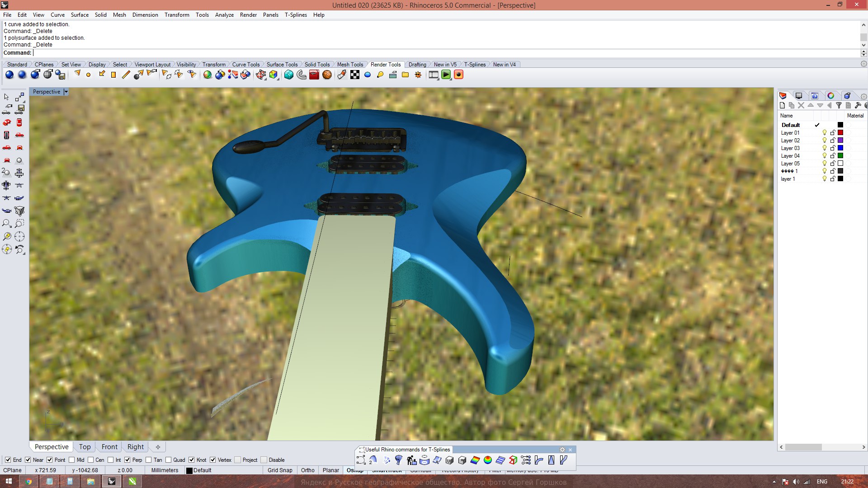Toggle the Mid osnap checkbox
The height and width of the screenshot is (488, 868).
pos(72,460)
